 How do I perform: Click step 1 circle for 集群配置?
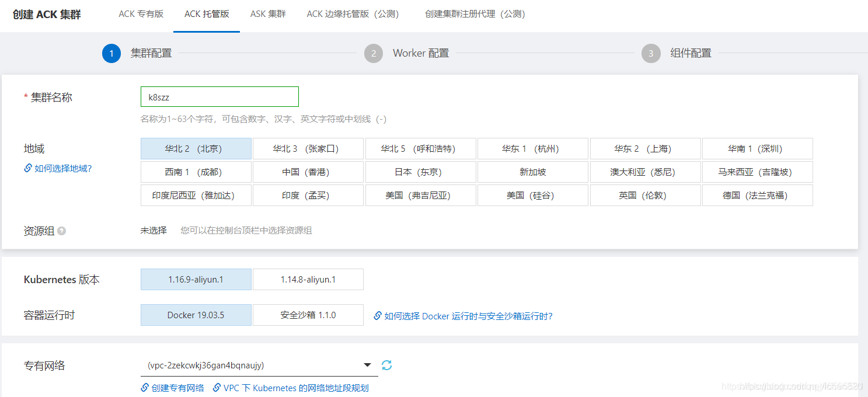pos(111,54)
